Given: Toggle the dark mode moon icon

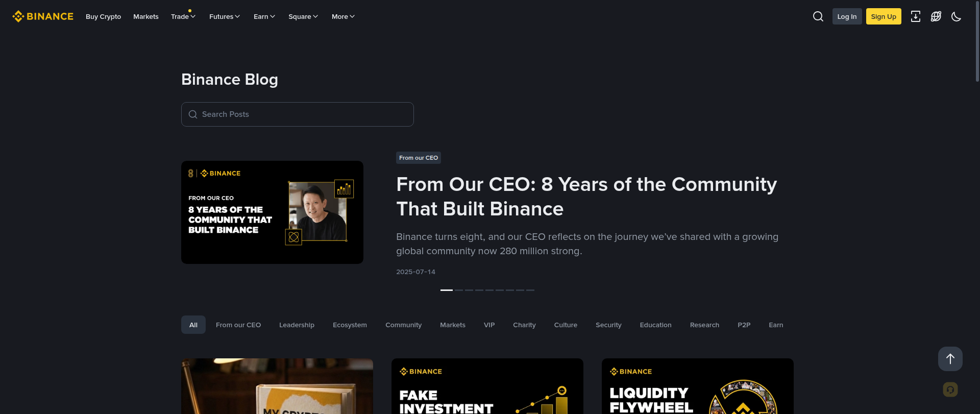Looking at the screenshot, I should coord(957,16).
